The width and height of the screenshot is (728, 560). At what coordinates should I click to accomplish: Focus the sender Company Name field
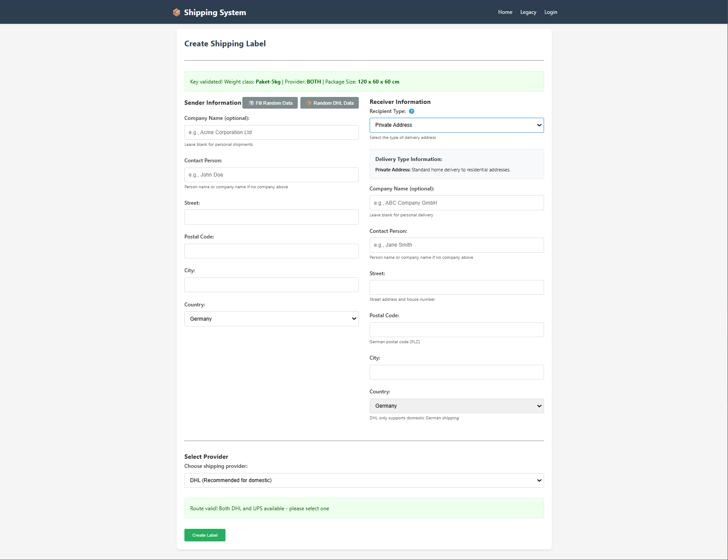coord(271,132)
